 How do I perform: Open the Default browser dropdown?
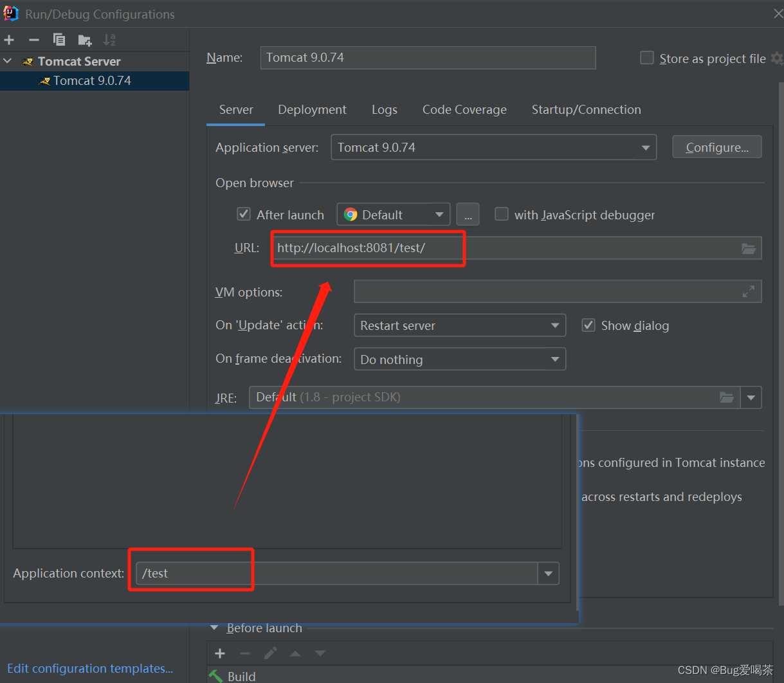pyautogui.click(x=394, y=215)
